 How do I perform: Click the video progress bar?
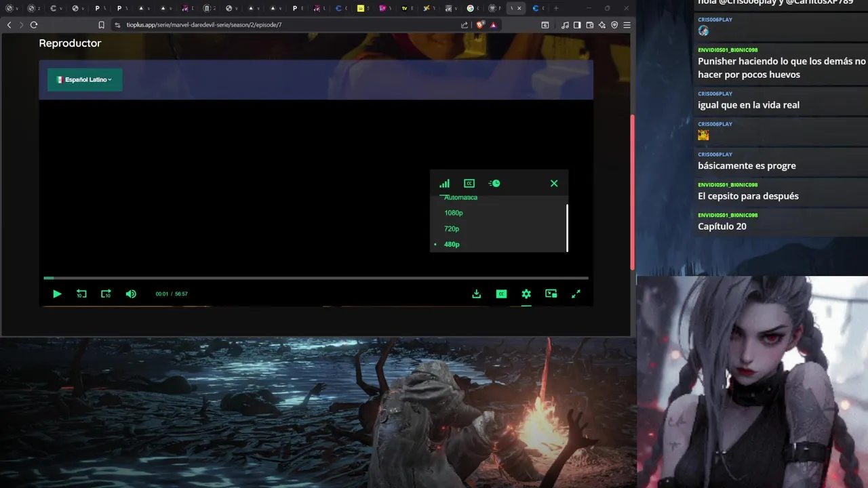tap(316, 278)
